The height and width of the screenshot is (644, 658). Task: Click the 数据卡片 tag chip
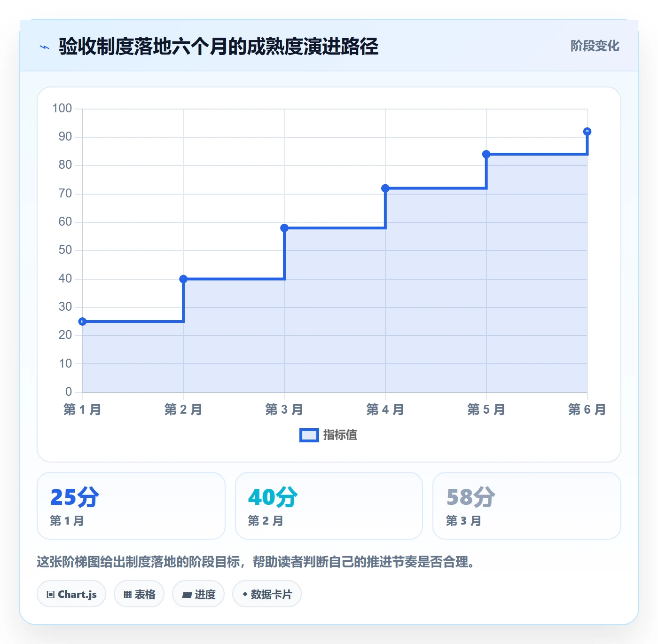coord(267,594)
